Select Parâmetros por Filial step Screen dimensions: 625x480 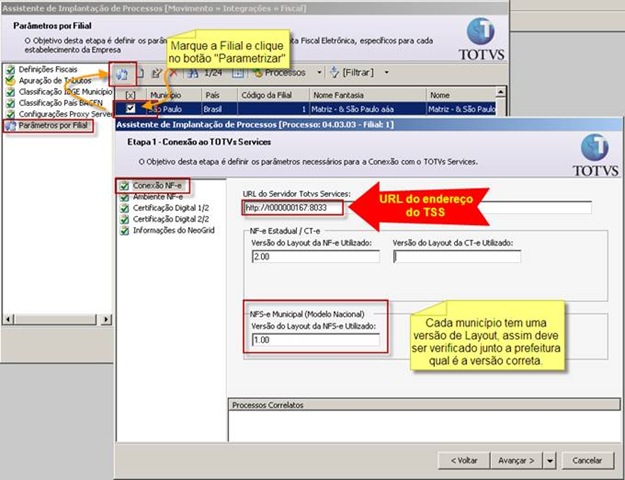[53, 126]
